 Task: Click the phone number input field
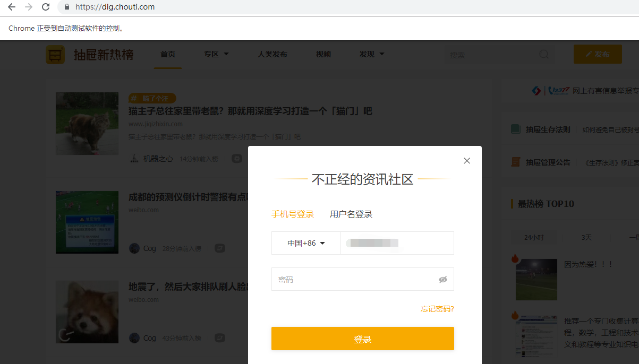coord(397,243)
